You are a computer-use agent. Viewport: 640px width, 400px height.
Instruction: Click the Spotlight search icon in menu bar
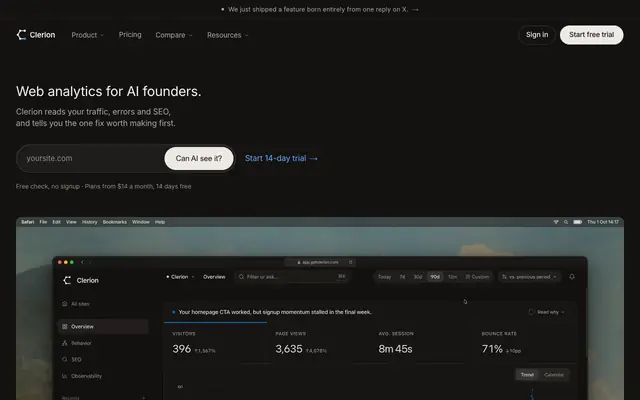(x=566, y=222)
